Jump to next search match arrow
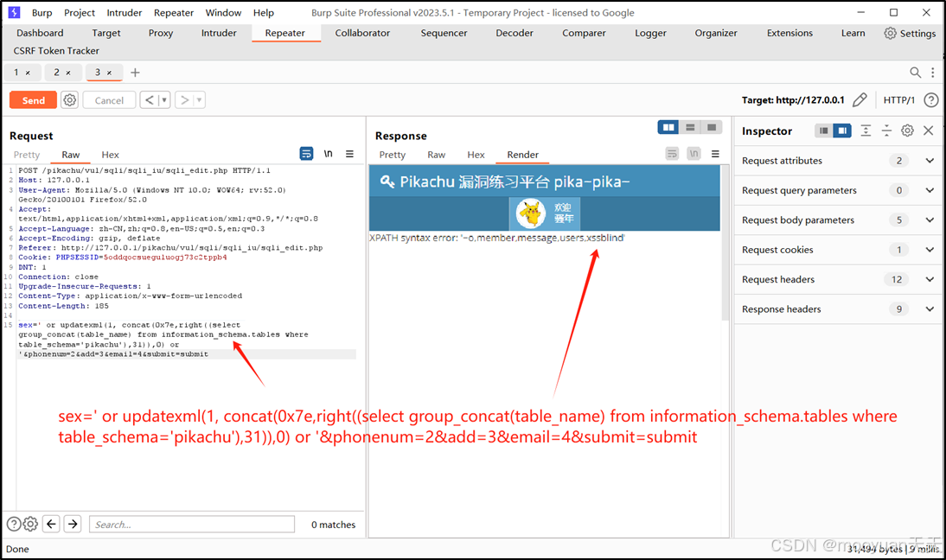The image size is (946, 560). (73, 525)
